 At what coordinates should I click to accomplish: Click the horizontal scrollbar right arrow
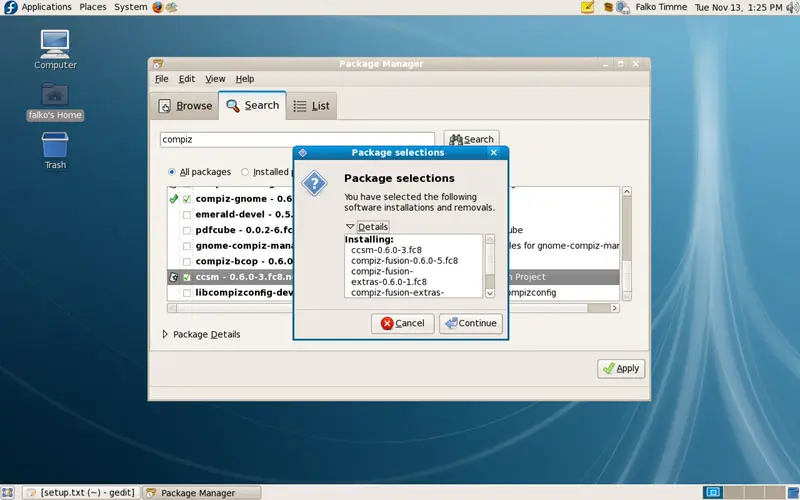click(x=615, y=308)
